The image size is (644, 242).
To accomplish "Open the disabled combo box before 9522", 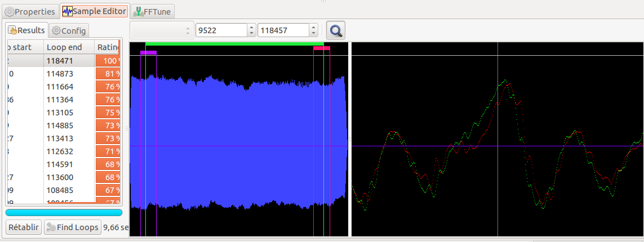I will pos(161,30).
